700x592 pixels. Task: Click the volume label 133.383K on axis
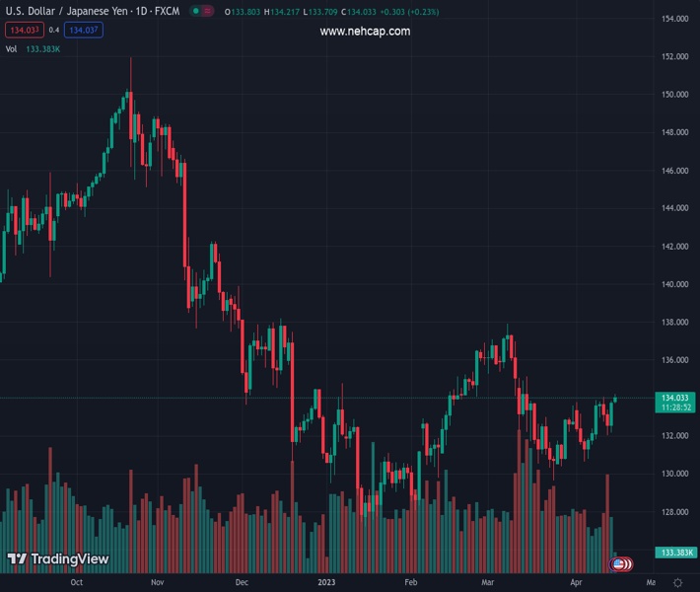tap(677, 552)
